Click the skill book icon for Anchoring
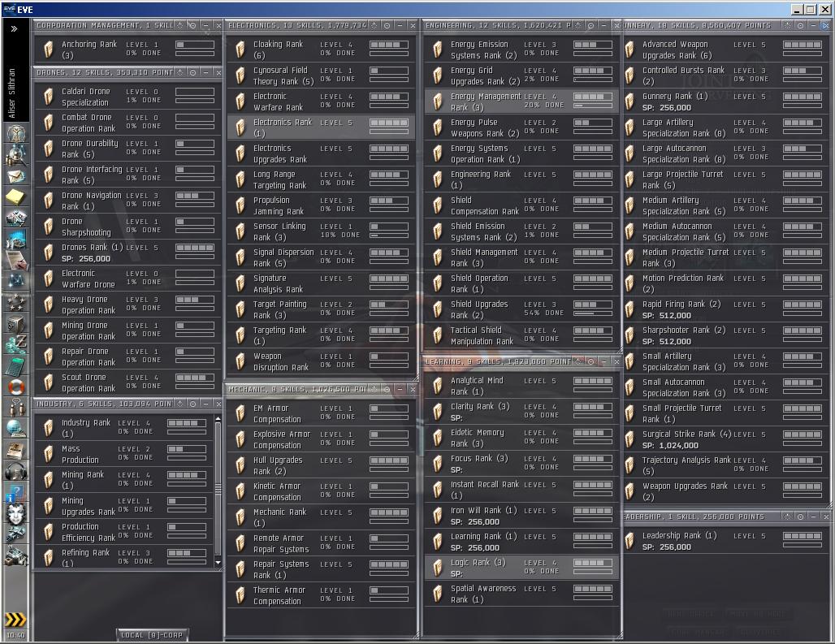 [x=49, y=50]
